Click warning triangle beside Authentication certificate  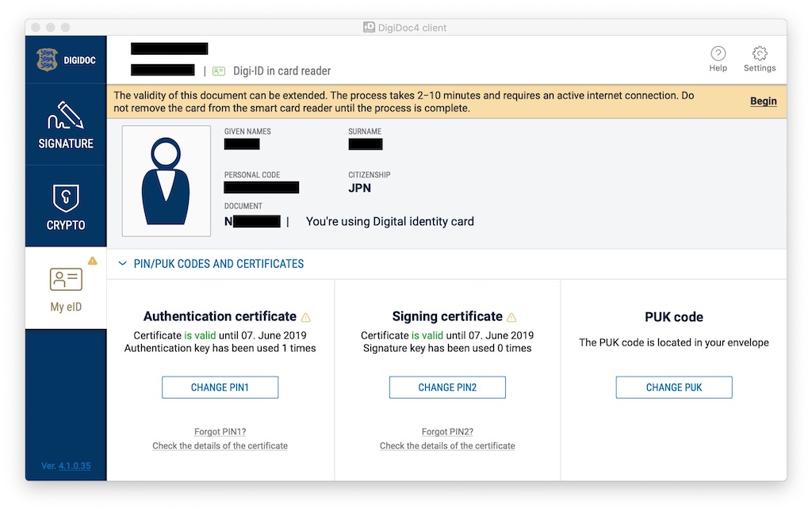306,317
